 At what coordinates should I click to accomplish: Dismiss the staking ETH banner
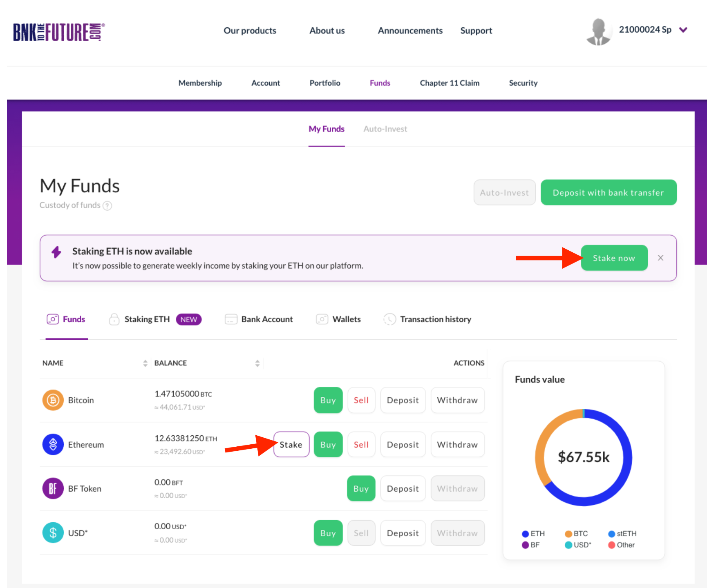tap(660, 258)
